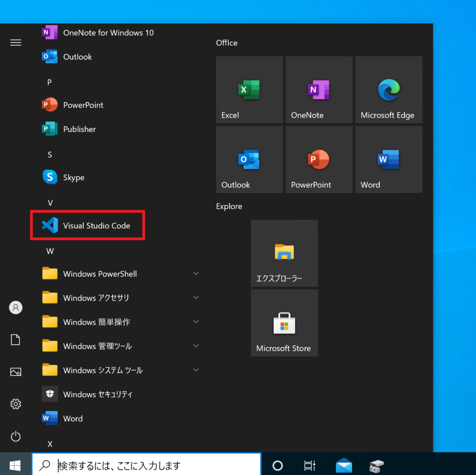
Task: Expand the Start menu hamburger navigation
Action: coord(15,42)
